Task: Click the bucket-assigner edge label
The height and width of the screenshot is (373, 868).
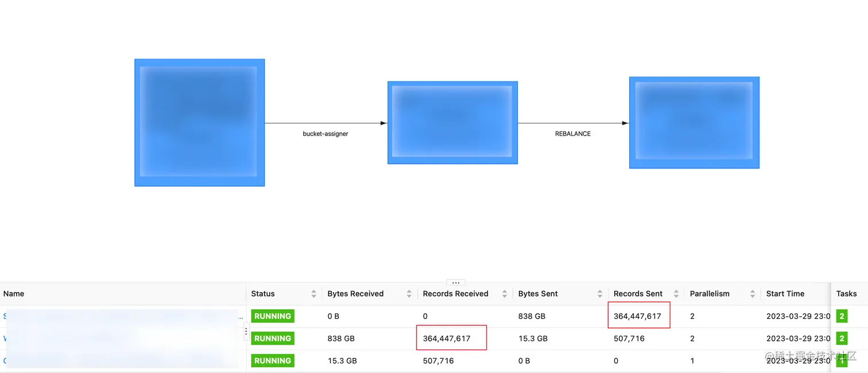Action: (x=325, y=134)
